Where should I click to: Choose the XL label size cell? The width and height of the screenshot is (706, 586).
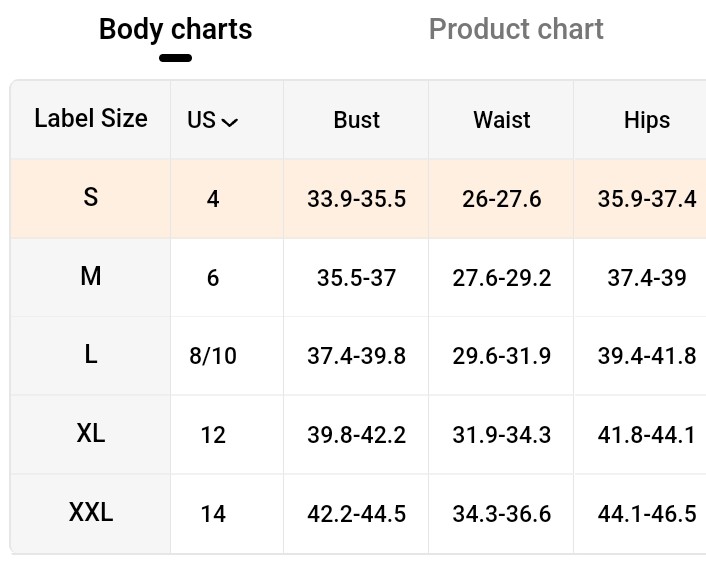click(91, 434)
